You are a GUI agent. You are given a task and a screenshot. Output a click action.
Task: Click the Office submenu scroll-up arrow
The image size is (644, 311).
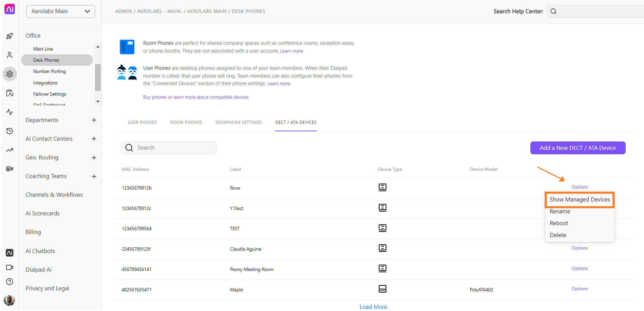pyautogui.click(x=98, y=47)
